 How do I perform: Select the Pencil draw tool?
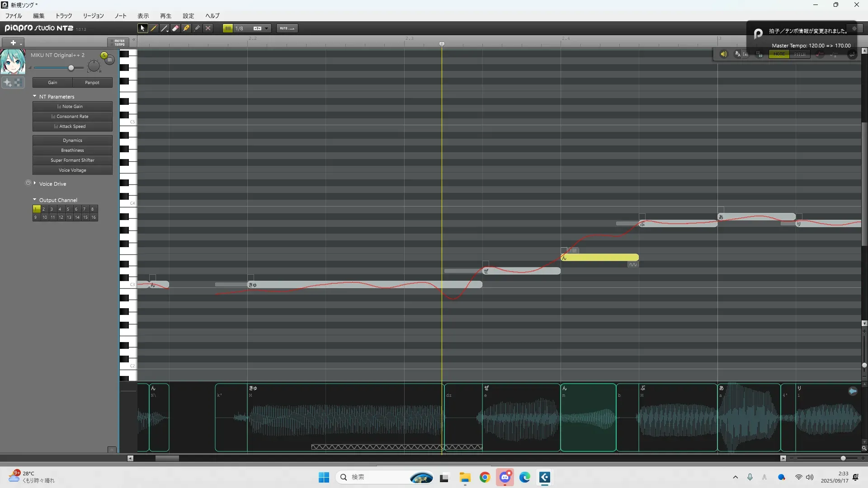point(154,28)
